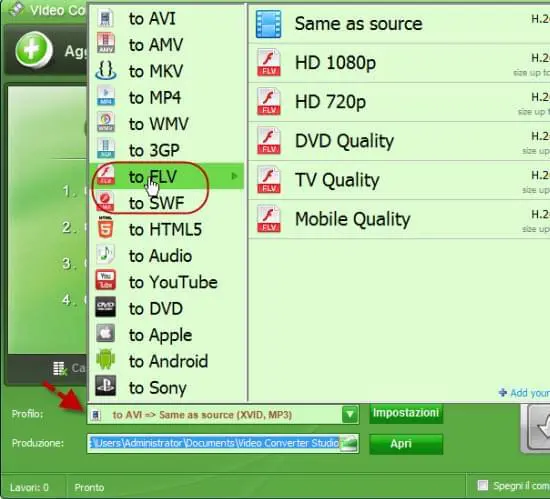Choose the to DVD option
Viewport: 550px width, 499px height.
(x=167, y=308)
